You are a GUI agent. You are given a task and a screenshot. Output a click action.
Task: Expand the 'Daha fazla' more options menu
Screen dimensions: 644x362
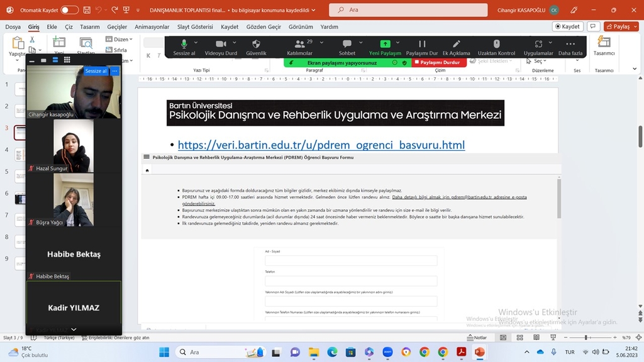570,44
